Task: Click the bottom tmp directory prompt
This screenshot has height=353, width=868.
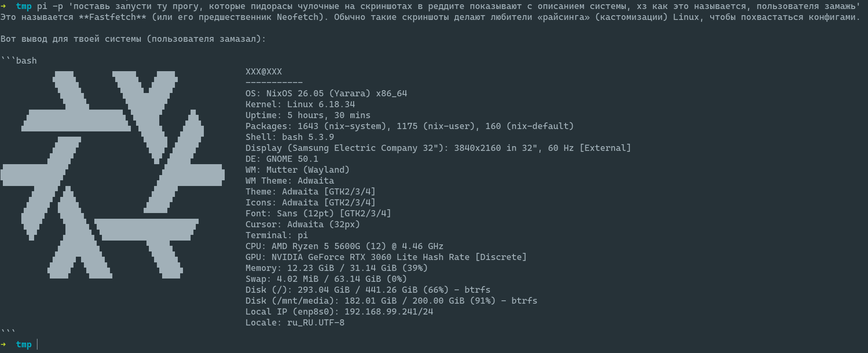Action: pos(24,344)
